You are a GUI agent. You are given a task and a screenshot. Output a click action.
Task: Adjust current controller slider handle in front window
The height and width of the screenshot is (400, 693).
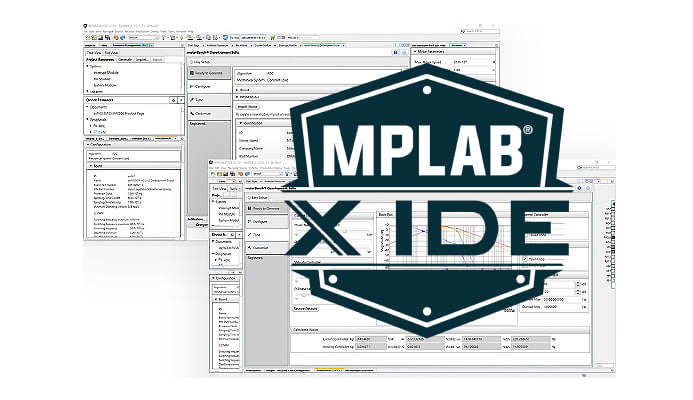[344, 230]
